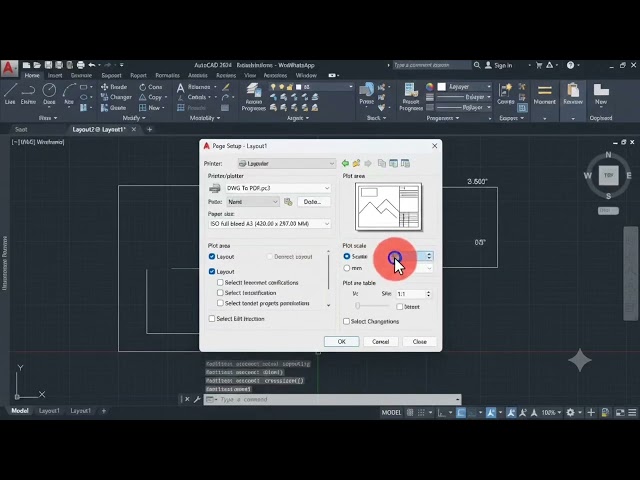This screenshot has height=480, width=640.
Task: Open zoom percent dropdown in status bar
Action: click(x=559, y=413)
